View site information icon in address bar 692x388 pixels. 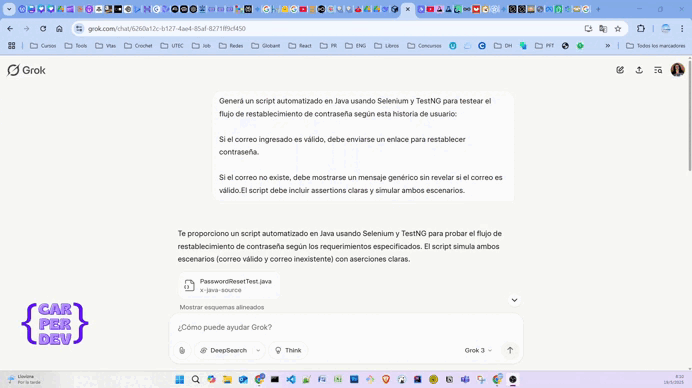(79, 29)
